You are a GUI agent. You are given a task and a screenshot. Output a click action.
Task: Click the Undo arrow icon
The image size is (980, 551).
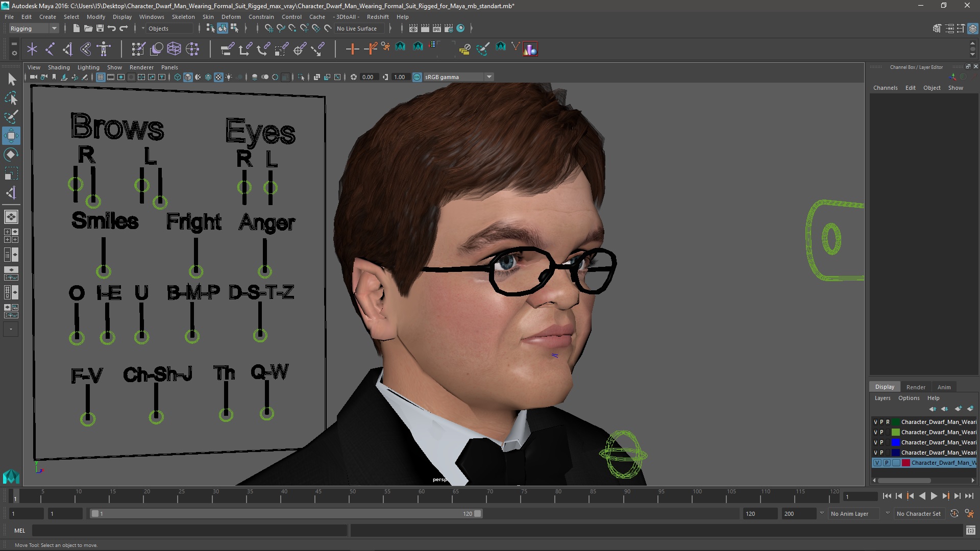click(112, 29)
